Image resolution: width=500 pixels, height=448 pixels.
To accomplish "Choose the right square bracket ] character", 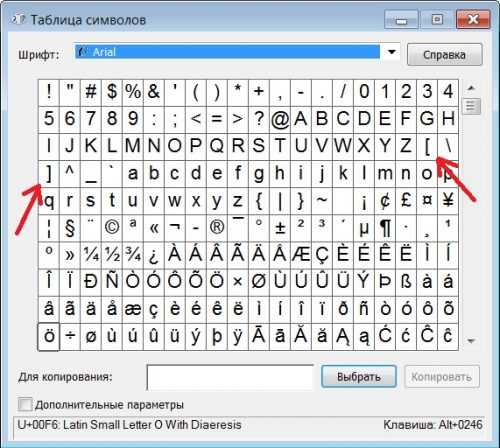I will pos(49,174).
